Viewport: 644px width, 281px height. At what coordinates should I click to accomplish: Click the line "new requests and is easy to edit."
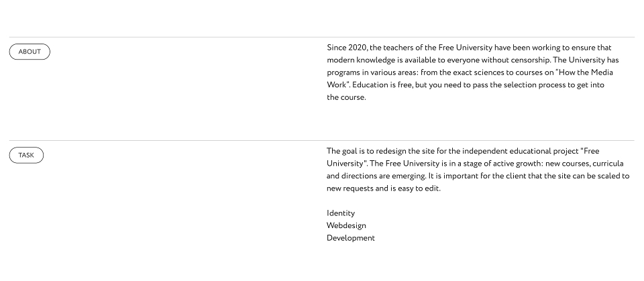384,188
